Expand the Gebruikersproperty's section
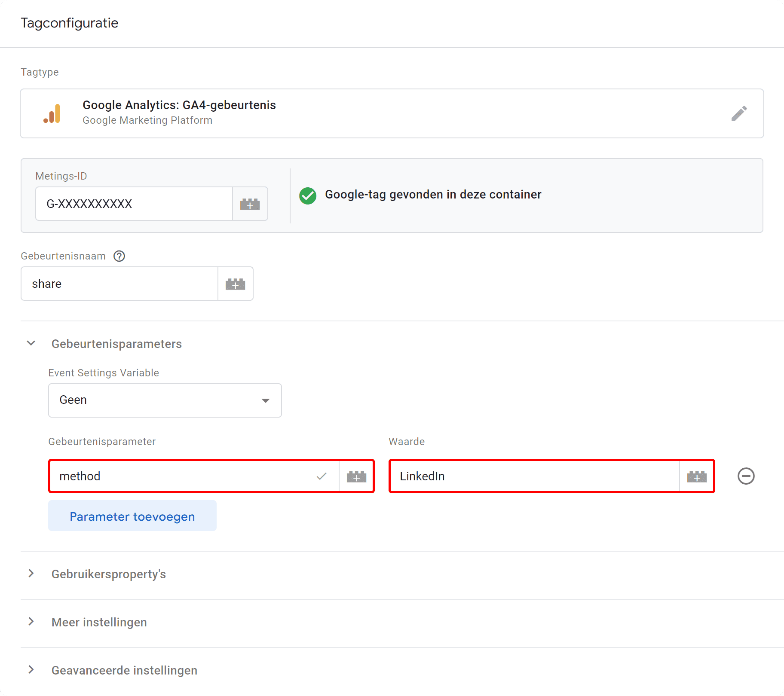The width and height of the screenshot is (784, 696). click(31, 574)
